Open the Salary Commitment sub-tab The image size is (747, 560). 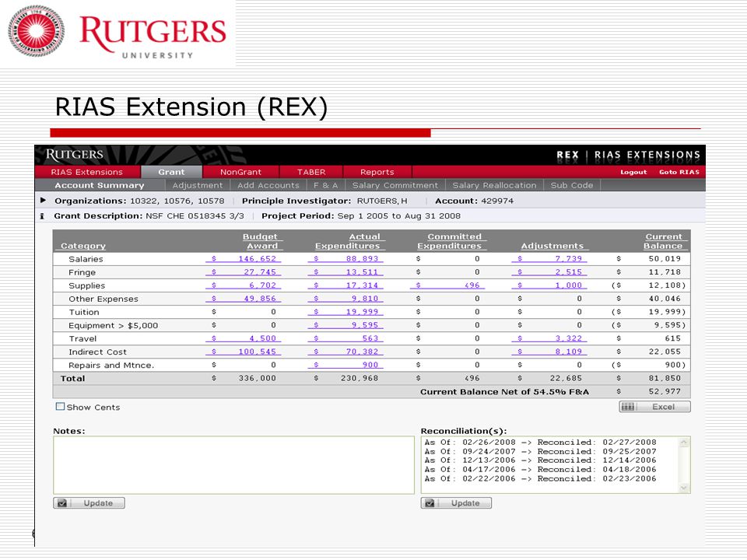point(395,185)
